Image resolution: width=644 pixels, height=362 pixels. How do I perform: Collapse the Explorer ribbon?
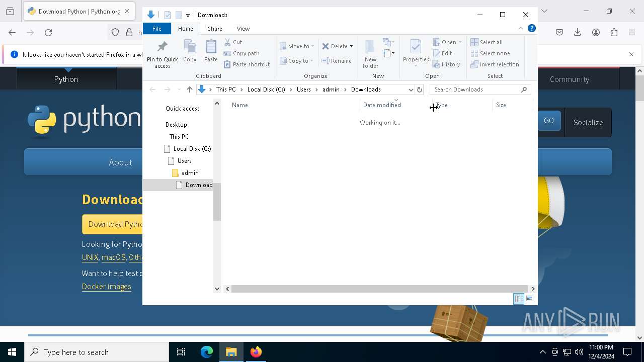pos(520,28)
